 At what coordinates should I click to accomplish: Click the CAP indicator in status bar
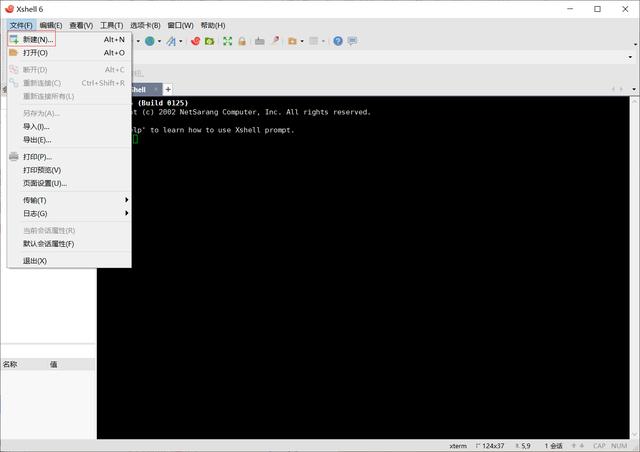pyautogui.click(x=599, y=446)
